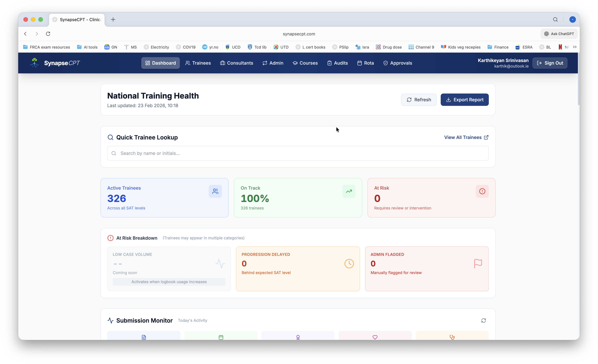Click the Progression Delayed clock icon
This screenshot has height=364, width=598.
pos(349,264)
